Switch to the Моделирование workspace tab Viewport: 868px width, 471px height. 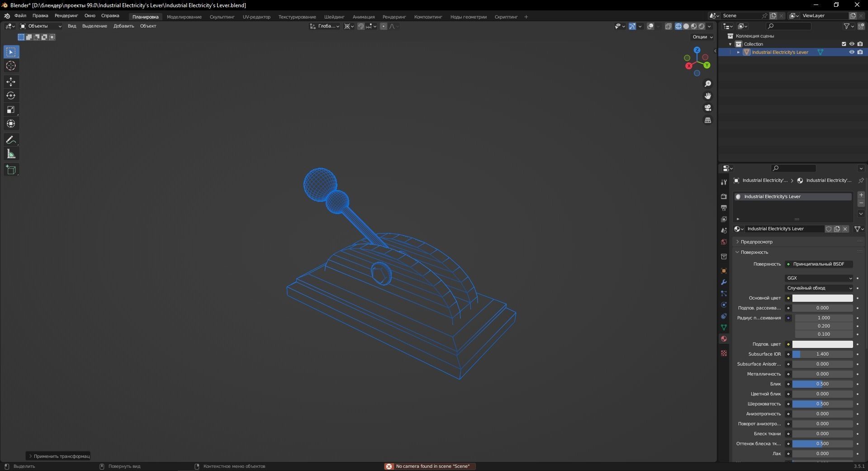tap(184, 17)
